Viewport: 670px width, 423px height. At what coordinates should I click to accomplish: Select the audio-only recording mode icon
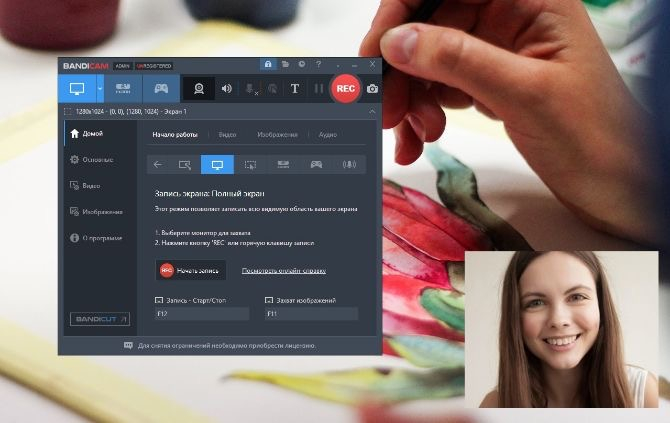pos(349,164)
